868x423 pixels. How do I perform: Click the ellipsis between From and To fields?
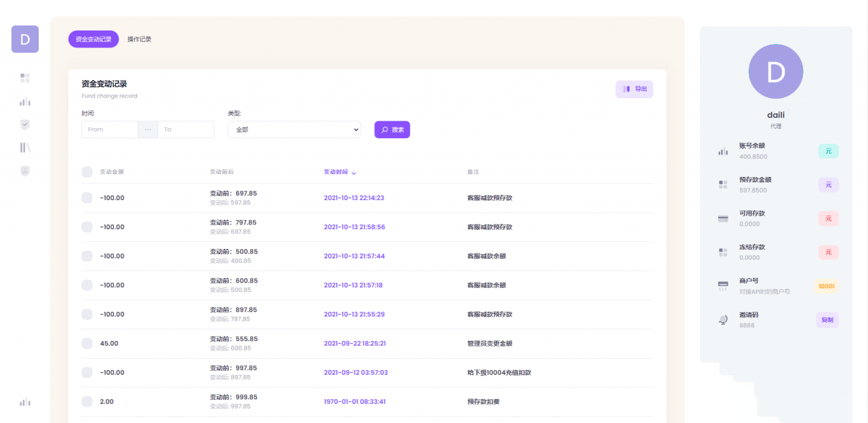[x=148, y=129]
